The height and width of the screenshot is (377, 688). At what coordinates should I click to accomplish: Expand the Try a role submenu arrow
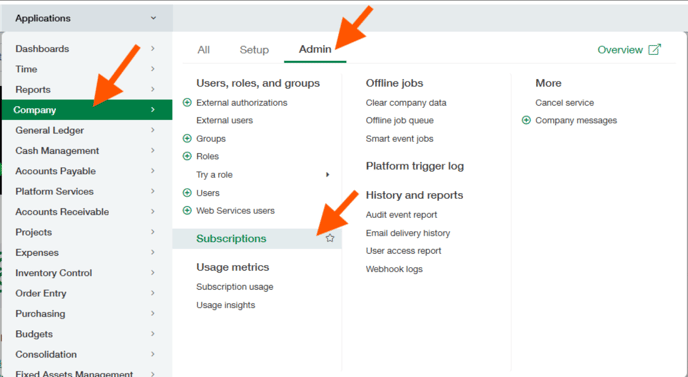coord(327,175)
